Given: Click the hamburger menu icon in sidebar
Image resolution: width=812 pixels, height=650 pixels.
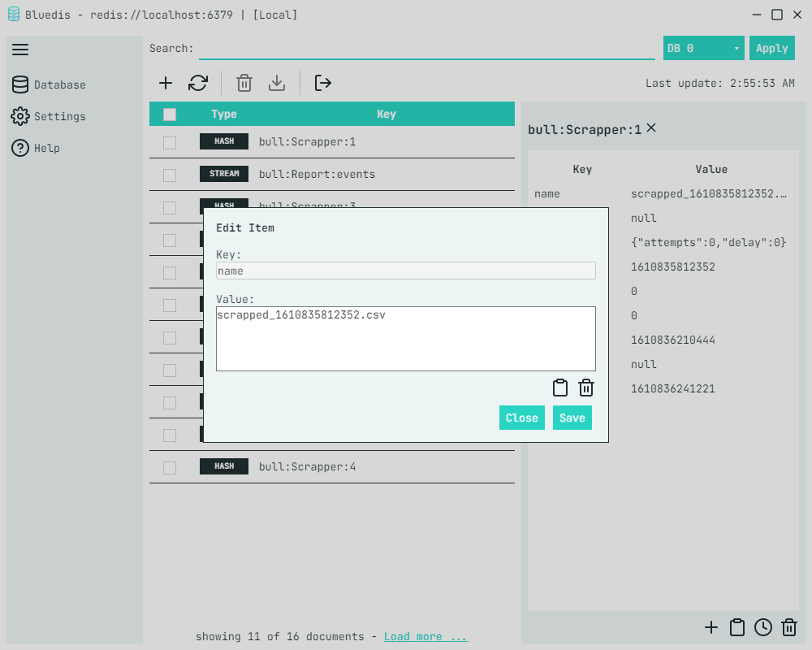Looking at the screenshot, I should click(20, 50).
